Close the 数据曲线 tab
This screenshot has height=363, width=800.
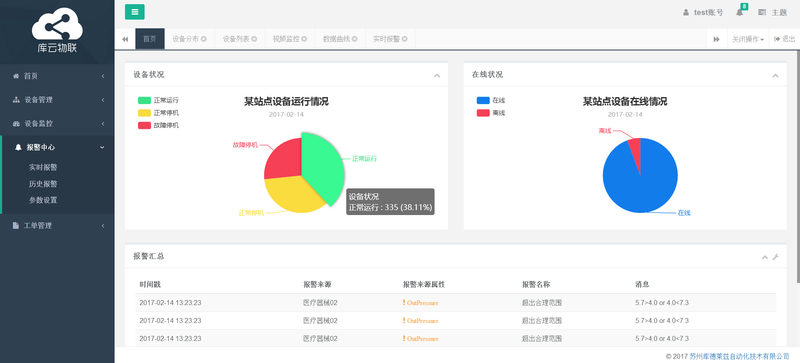tap(355, 39)
